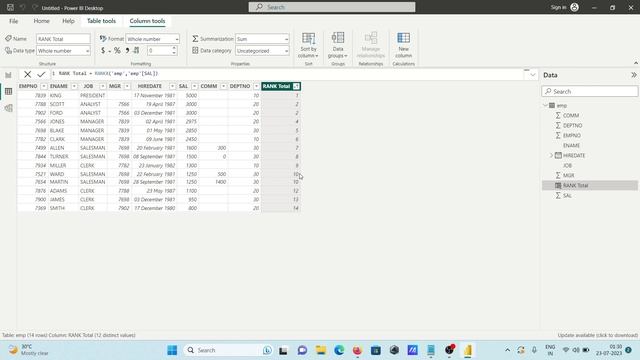Expand the HIREDATE hierarchy
The width and height of the screenshot is (640, 360).
pos(551,156)
